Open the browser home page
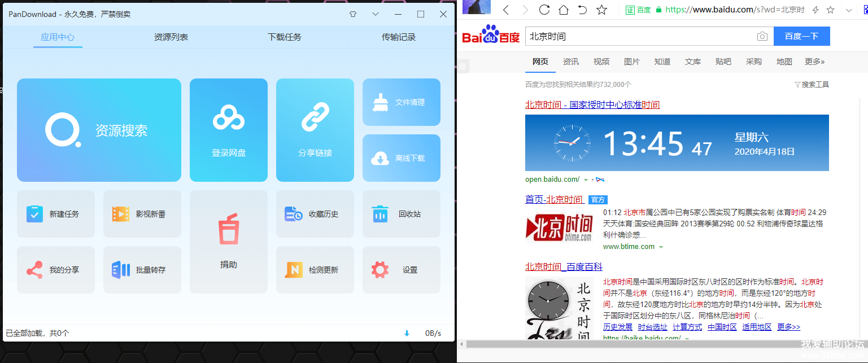 [564, 10]
